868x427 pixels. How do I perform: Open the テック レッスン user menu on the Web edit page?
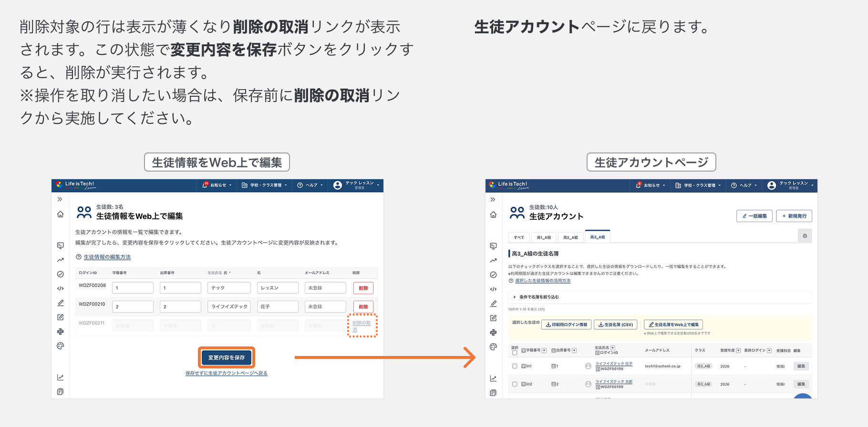(356, 185)
